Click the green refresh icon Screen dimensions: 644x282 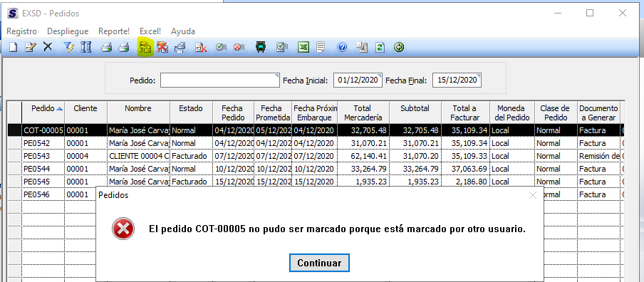click(380, 48)
